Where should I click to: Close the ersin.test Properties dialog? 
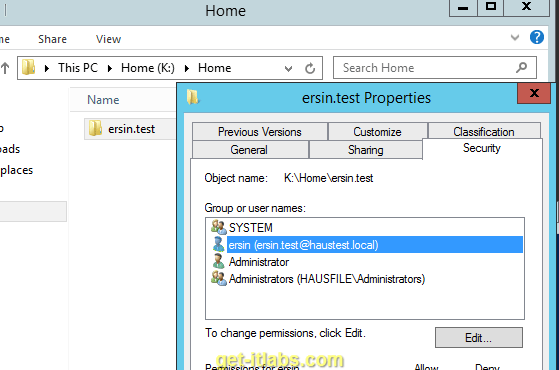pyautogui.click(x=534, y=93)
